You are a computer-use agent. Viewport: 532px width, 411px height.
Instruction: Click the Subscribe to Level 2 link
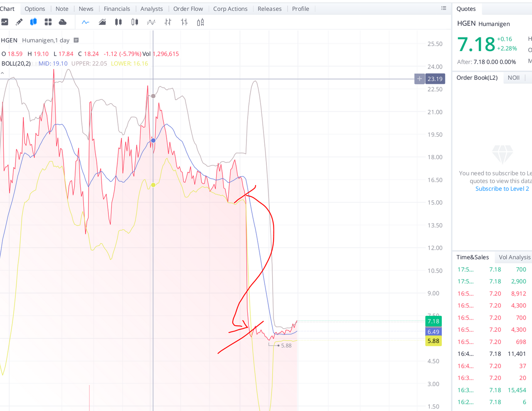coord(502,189)
